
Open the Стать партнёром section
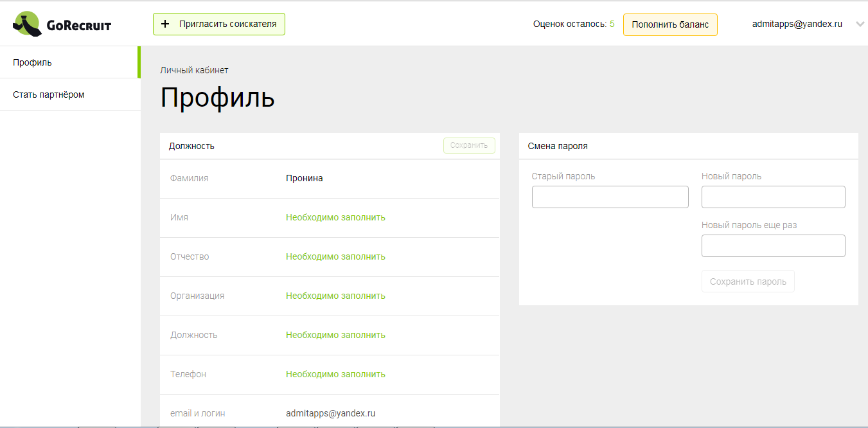[48, 94]
